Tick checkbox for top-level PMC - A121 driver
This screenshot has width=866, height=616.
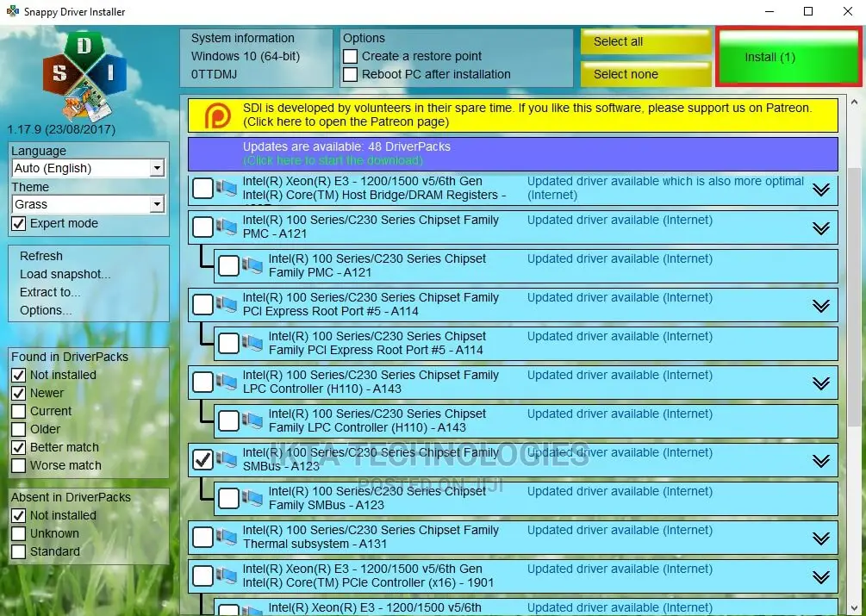pos(202,227)
